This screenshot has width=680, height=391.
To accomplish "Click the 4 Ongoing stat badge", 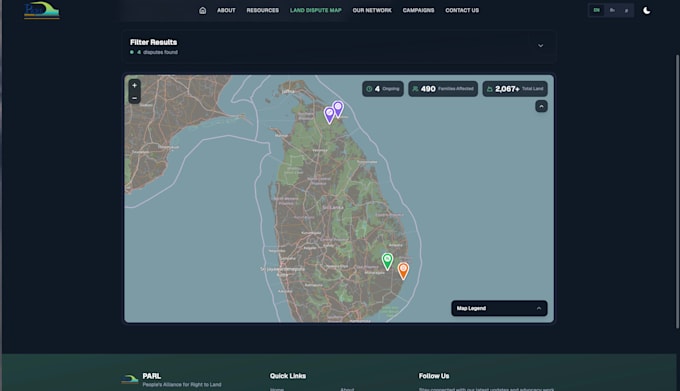I will coord(383,89).
